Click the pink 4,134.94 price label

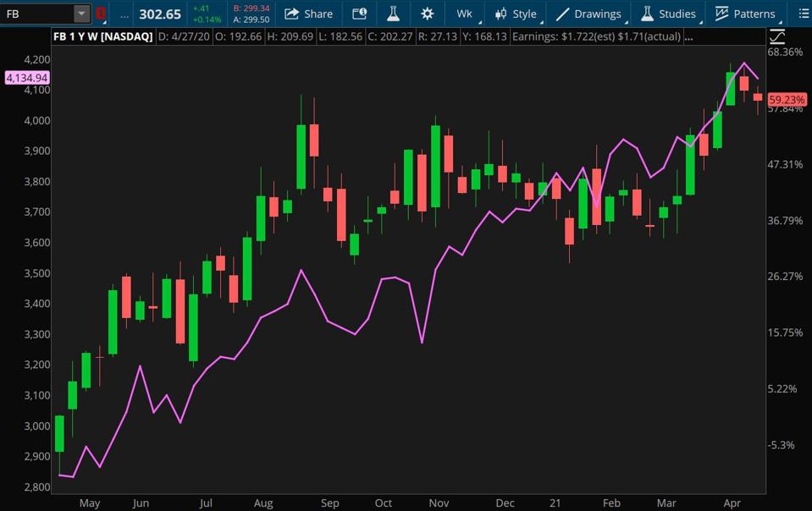[x=27, y=78]
